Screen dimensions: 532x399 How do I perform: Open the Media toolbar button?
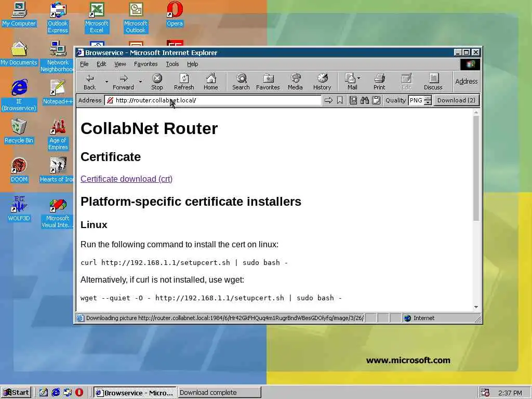[x=295, y=82]
